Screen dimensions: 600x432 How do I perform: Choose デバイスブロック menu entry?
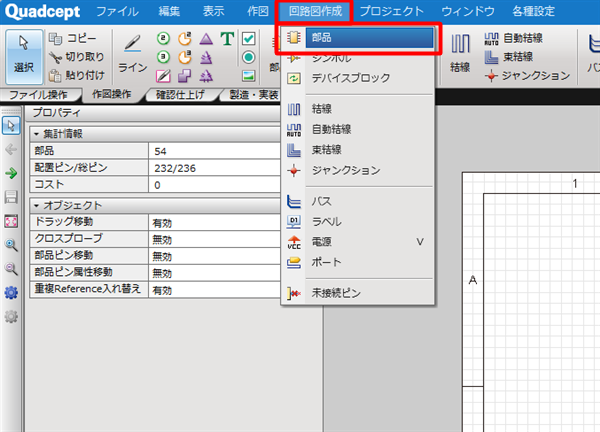359,78
